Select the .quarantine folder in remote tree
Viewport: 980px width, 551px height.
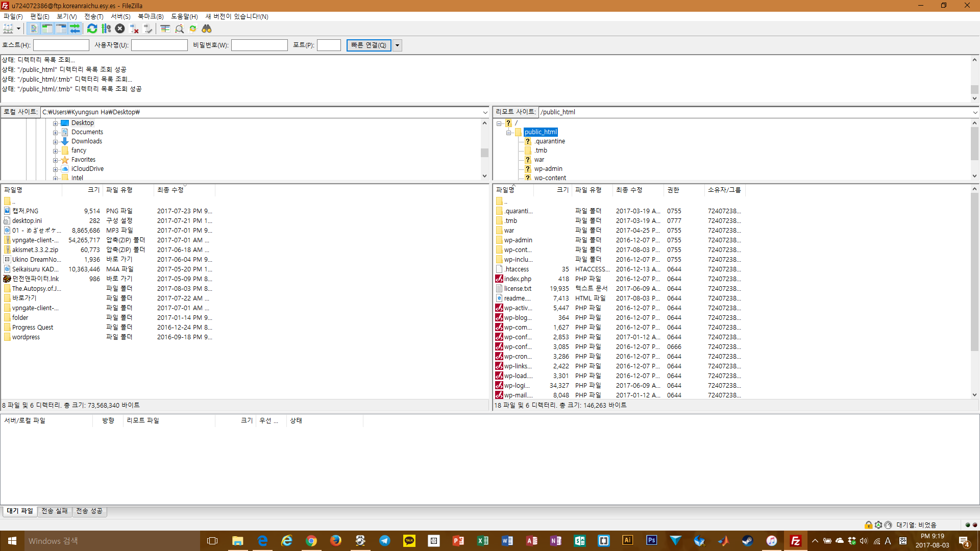[550, 141]
